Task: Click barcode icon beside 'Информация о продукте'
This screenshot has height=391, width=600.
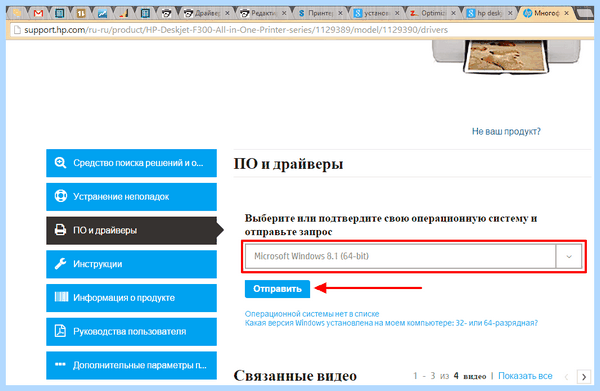Action: pyautogui.click(x=61, y=297)
